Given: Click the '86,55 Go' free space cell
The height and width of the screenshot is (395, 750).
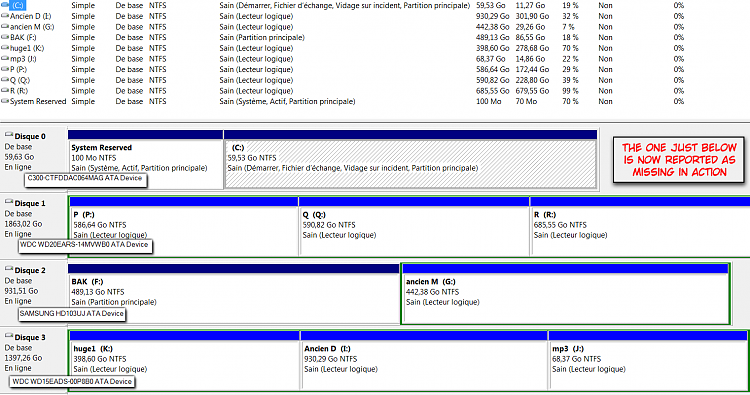Looking at the screenshot, I should [x=530, y=37].
